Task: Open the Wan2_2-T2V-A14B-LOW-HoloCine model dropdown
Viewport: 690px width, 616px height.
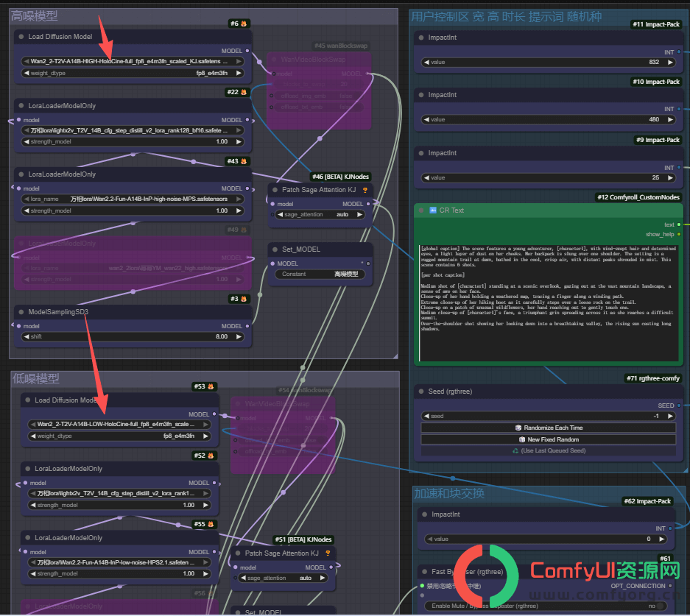Action: (119, 425)
